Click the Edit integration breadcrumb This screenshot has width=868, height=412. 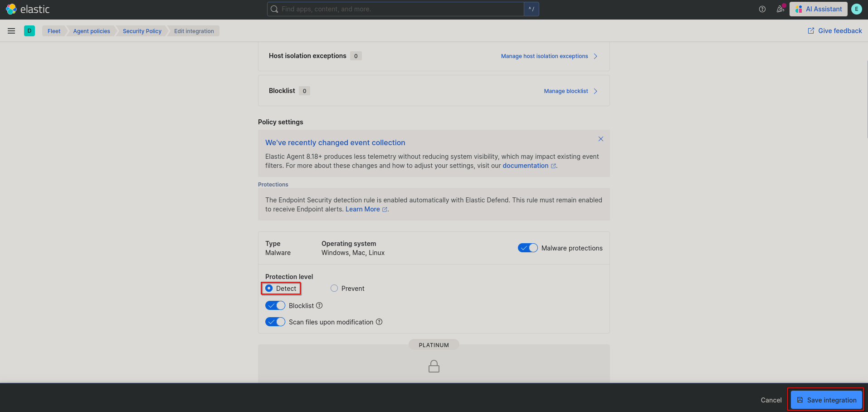[194, 31]
